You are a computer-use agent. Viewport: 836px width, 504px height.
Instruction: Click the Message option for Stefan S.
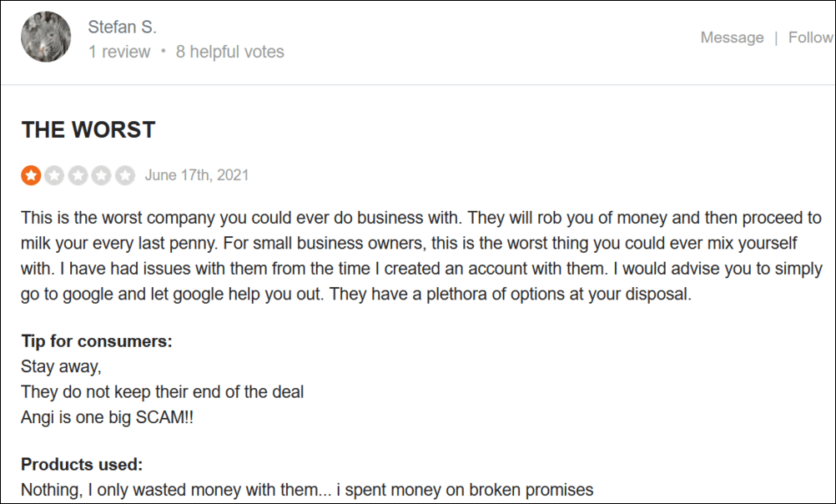pyautogui.click(x=732, y=38)
